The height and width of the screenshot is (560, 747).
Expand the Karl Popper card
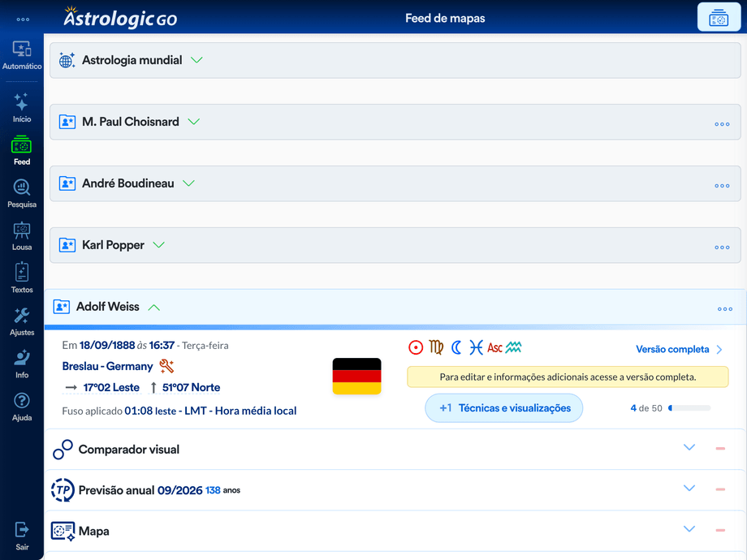[158, 245]
